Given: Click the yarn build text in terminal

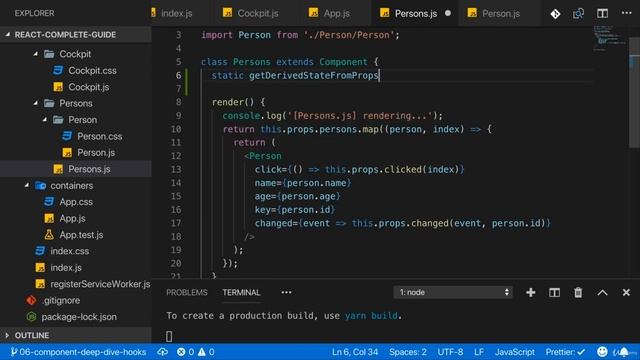Looking at the screenshot, I should tap(371, 316).
